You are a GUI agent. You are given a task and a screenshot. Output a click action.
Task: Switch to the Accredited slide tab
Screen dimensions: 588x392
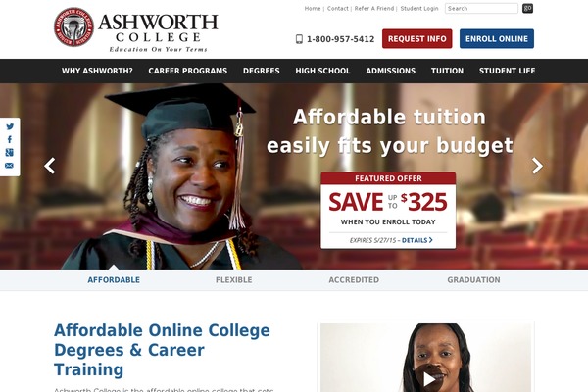[354, 280]
